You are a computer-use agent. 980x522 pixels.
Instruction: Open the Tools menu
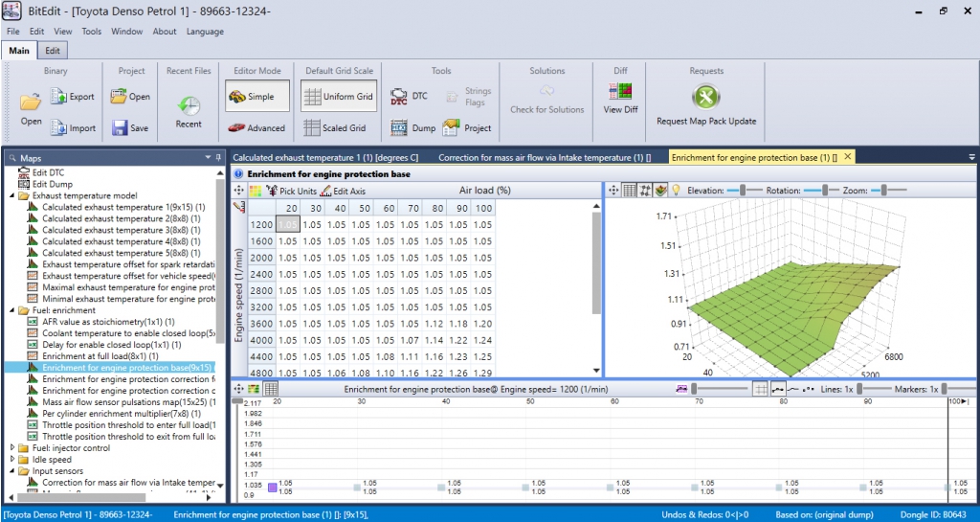point(91,32)
